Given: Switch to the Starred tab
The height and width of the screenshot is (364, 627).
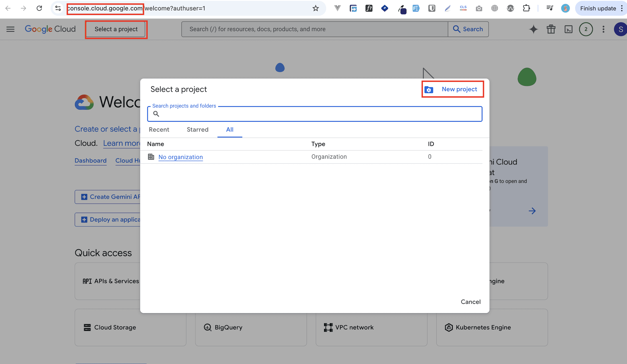Looking at the screenshot, I should [x=197, y=130].
